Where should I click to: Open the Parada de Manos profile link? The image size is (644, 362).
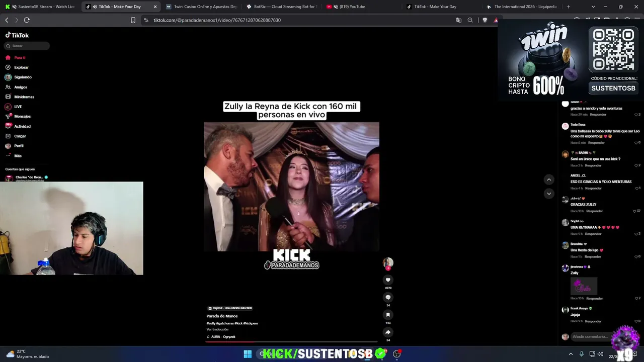tap(222, 316)
